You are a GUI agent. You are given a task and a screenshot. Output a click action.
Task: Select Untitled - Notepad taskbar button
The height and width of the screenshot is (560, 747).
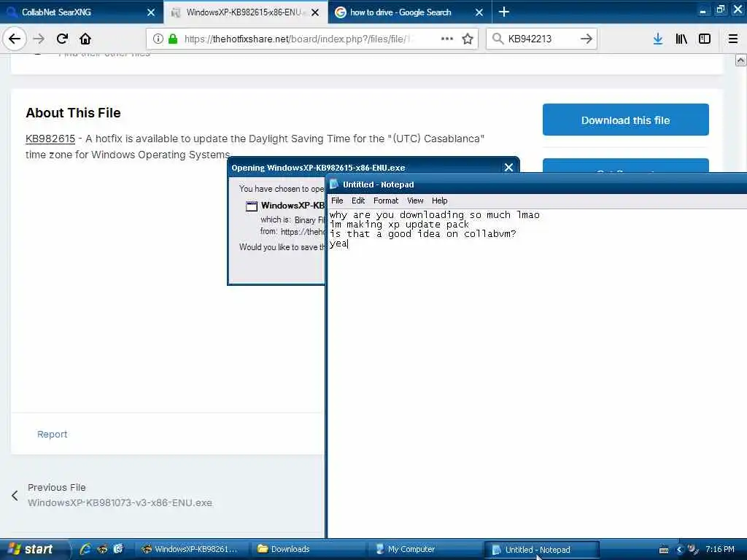[542, 550]
